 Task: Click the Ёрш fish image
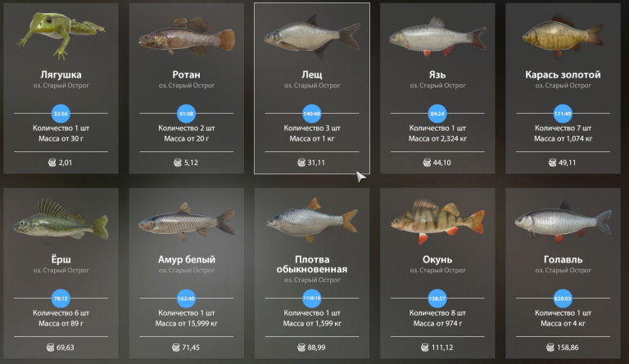click(61, 220)
